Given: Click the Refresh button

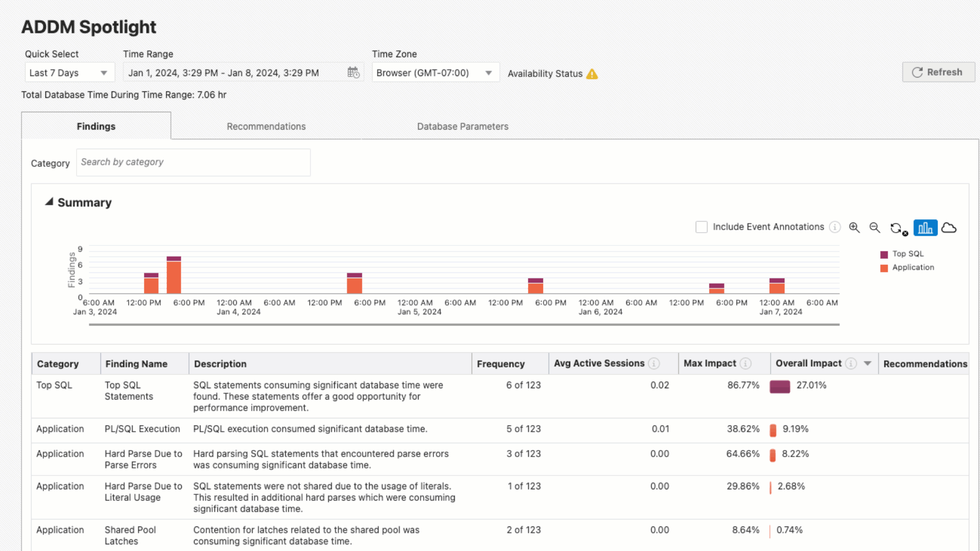Looking at the screenshot, I should 938,72.
